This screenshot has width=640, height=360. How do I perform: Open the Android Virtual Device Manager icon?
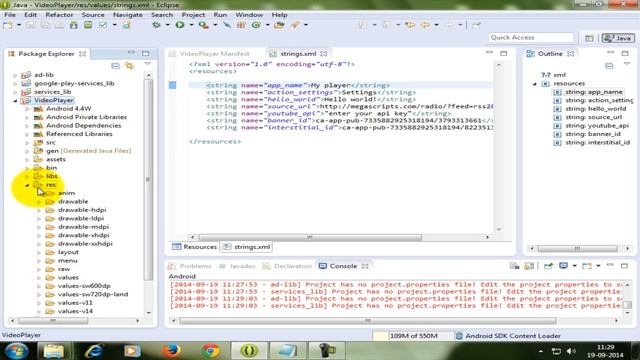point(88,25)
